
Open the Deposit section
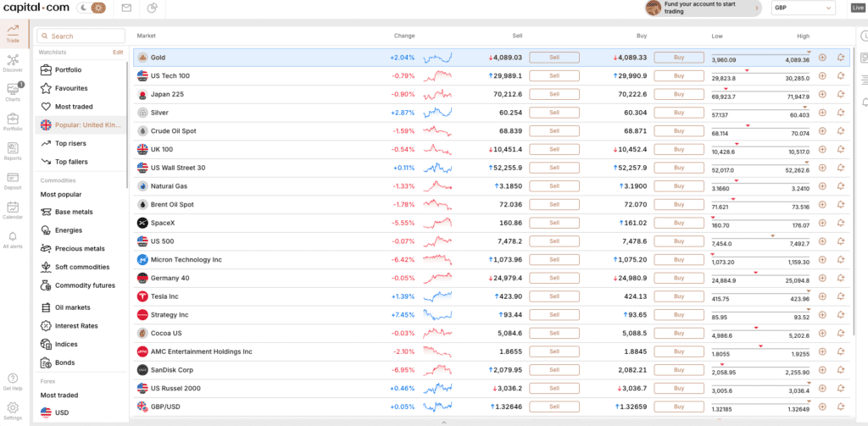13,180
